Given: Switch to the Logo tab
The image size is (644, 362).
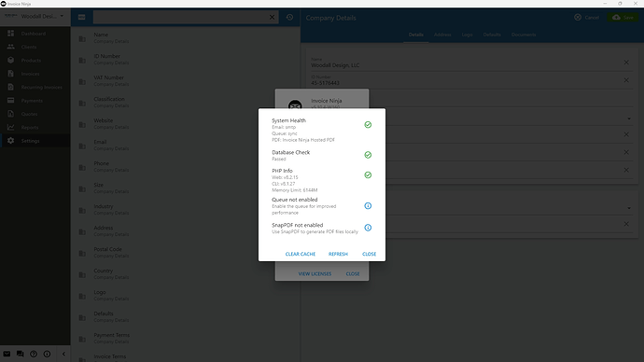Looking at the screenshot, I should (467, 35).
